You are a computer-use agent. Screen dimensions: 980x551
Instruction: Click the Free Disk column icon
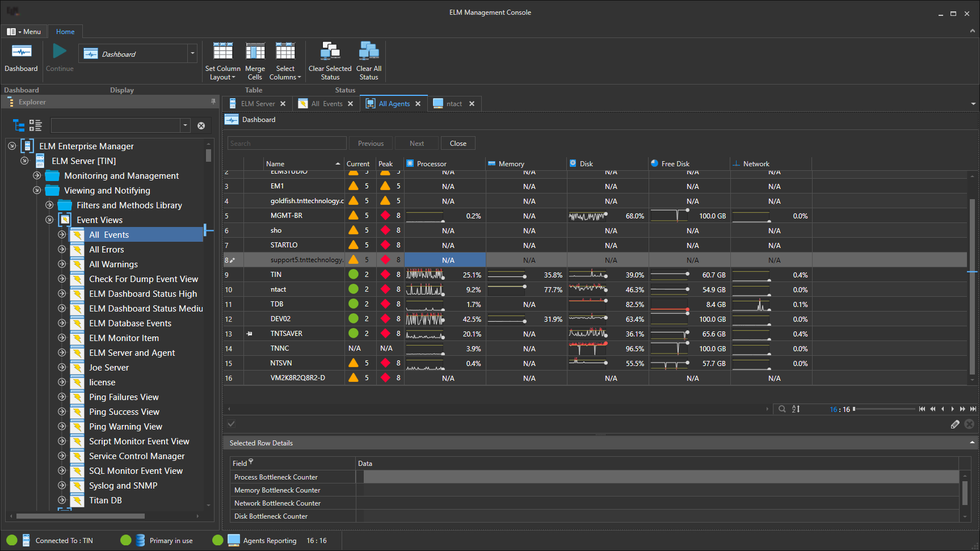(655, 163)
